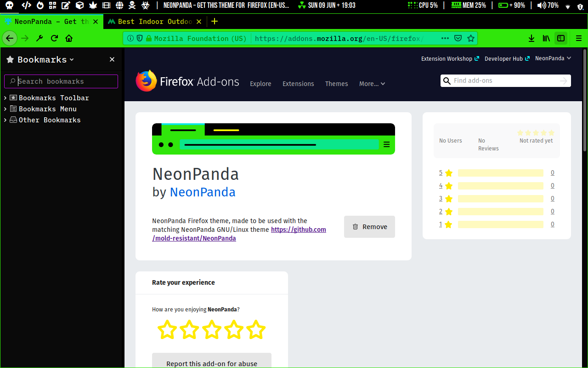
Task: Rate NeonPanda three stars
Action: 212,329
